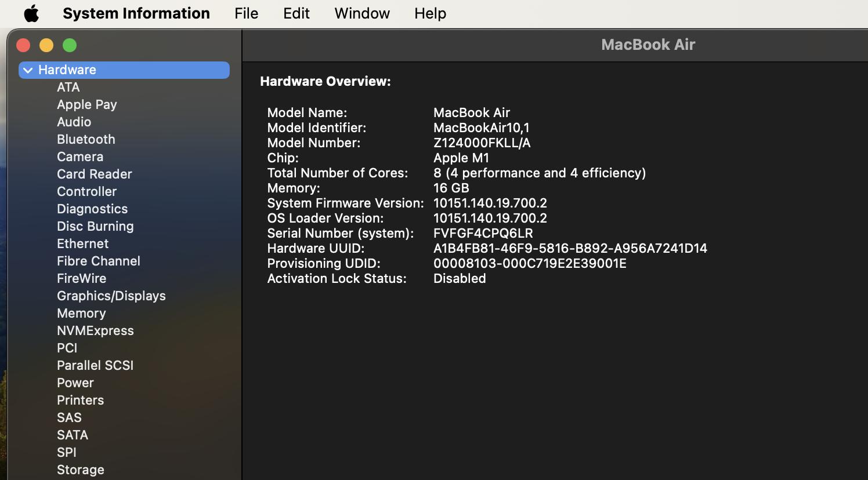Viewport: 868px width, 480px height.
Task: Click the Activation Lock Status label
Action: (x=337, y=278)
